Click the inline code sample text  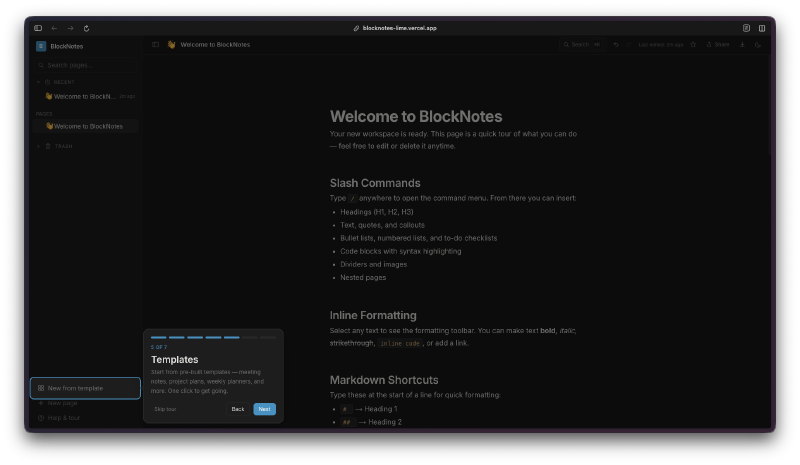400,344
